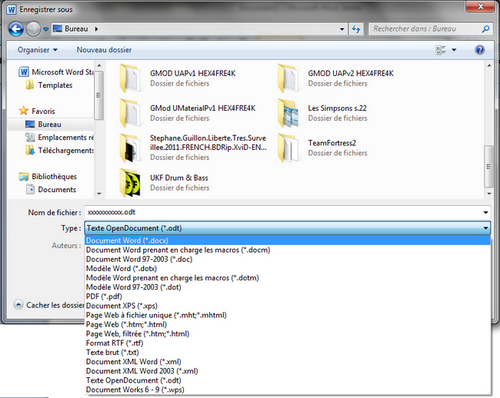Choose Modèle Word 97-2003 (*.dot)
Screen dimensions: 500x398
(x=287, y=287)
